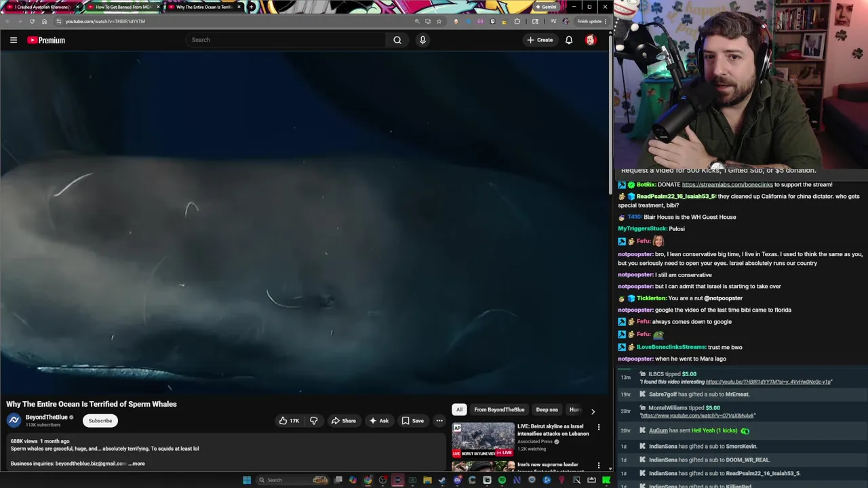This screenshot has width=868, height=488.
Task: Click the '688K views 1 month ago' text
Action: tap(40, 441)
